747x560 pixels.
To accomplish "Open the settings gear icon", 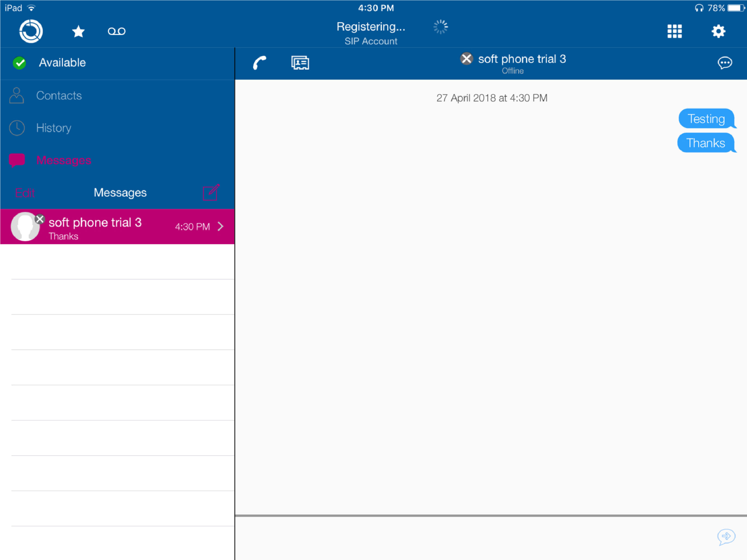I will point(718,31).
